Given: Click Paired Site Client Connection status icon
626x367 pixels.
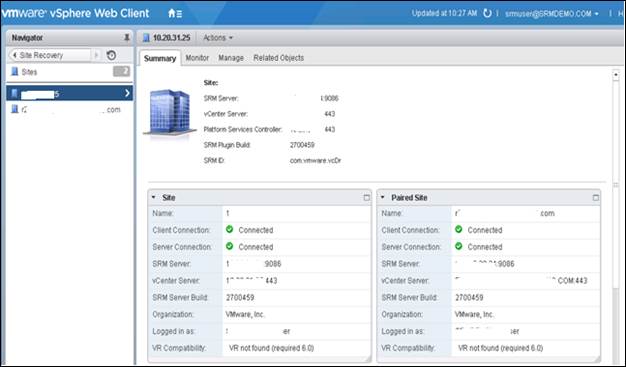Looking at the screenshot, I should [459, 229].
